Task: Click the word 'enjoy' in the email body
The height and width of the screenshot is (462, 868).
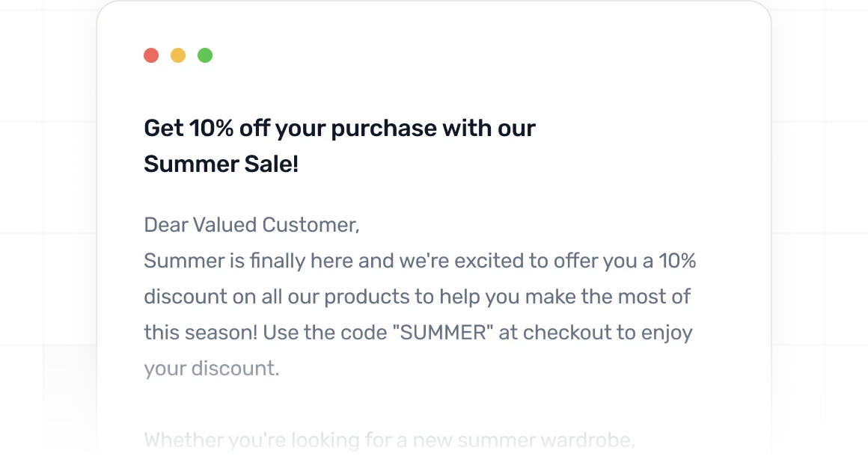Action: pyautogui.click(x=667, y=333)
